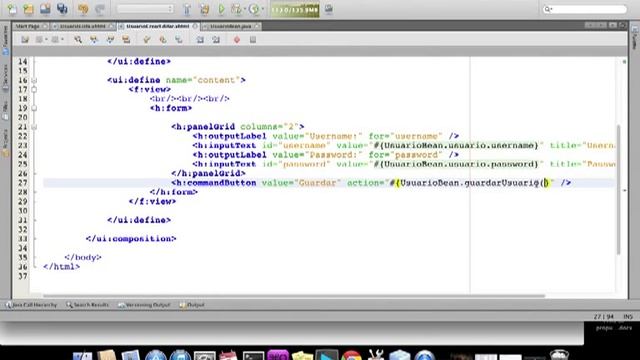Open Services panel from left sidebar

pos(5,78)
